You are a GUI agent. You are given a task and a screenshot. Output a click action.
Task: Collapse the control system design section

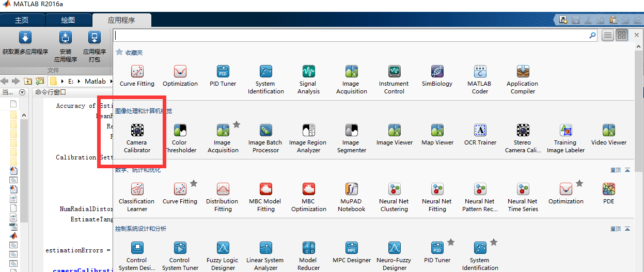click(x=627, y=229)
